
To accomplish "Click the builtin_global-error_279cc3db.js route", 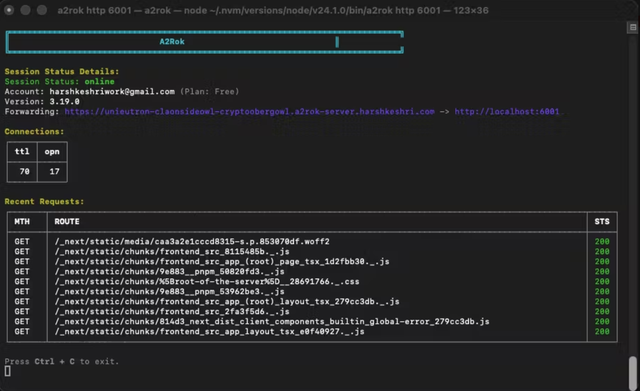I will tap(272, 322).
